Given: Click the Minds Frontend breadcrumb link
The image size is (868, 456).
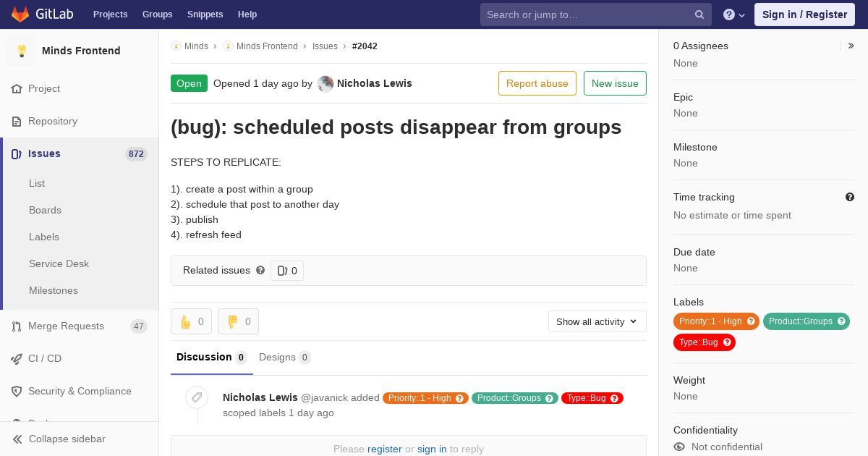Looking at the screenshot, I should pos(267,46).
